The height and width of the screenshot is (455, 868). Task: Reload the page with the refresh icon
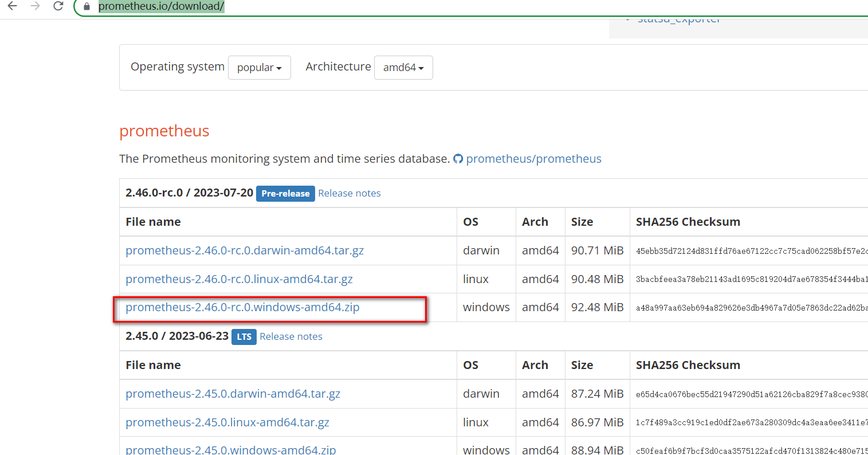[x=58, y=6]
